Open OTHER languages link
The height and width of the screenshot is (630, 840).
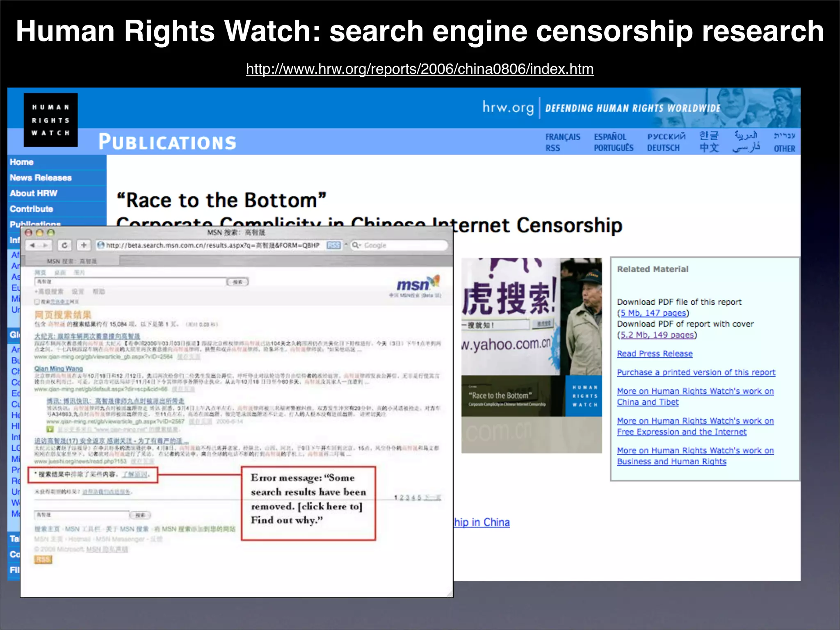pos(784,148)
